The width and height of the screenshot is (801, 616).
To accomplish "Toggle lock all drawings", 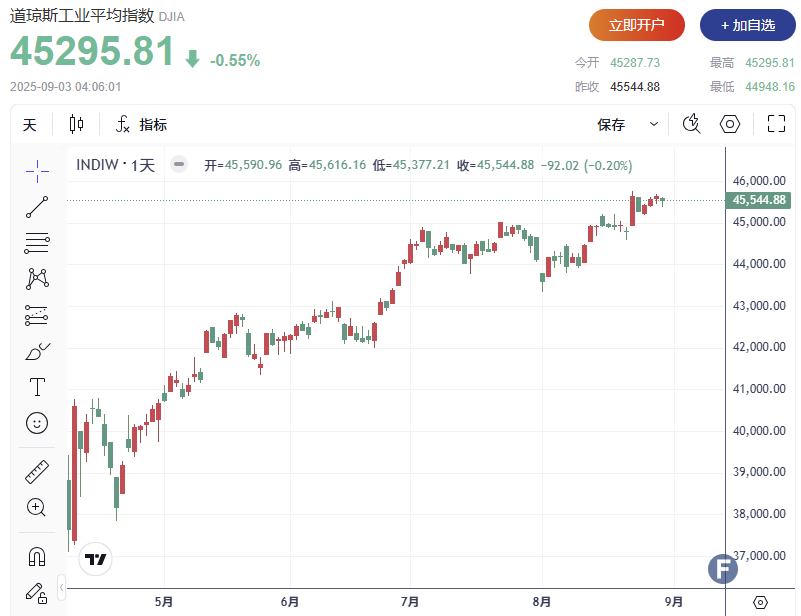I will [37, 592].
